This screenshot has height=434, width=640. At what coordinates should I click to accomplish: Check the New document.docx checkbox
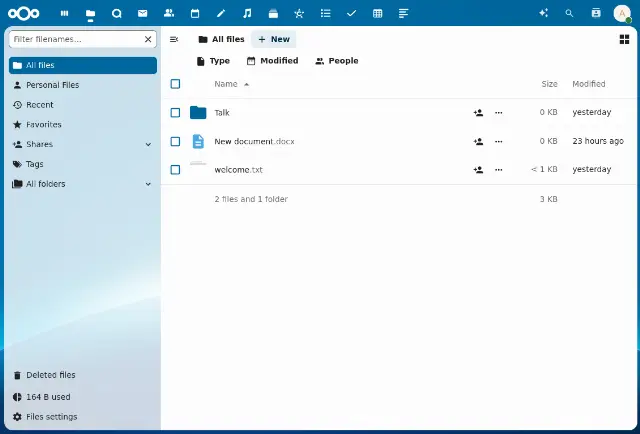click(x=175, y=142)
